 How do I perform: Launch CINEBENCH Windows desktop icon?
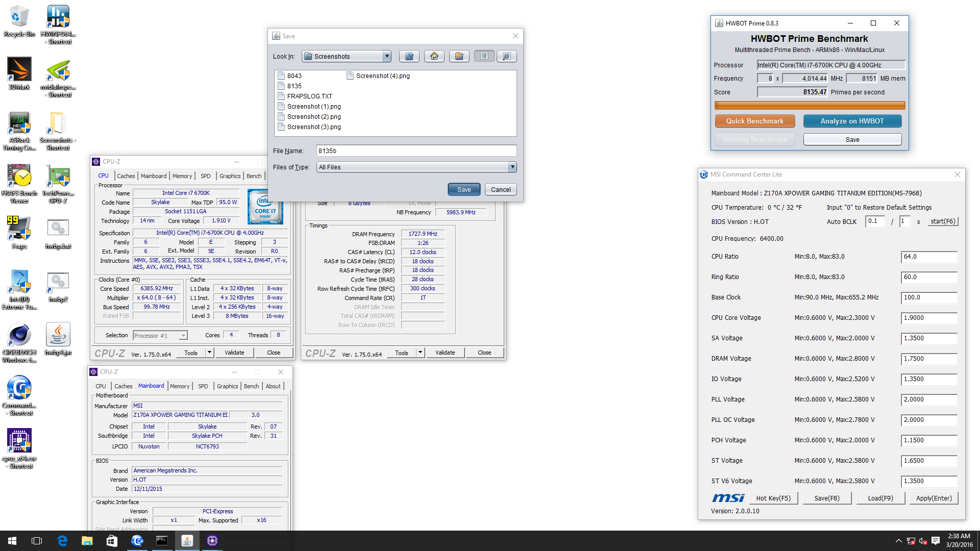tap(19, 343)
